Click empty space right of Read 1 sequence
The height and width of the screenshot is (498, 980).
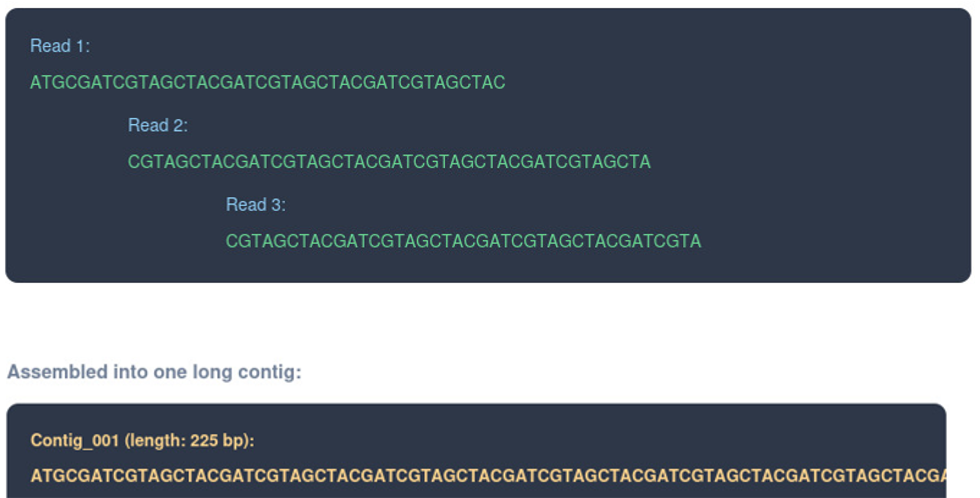(x=723, y=82)
